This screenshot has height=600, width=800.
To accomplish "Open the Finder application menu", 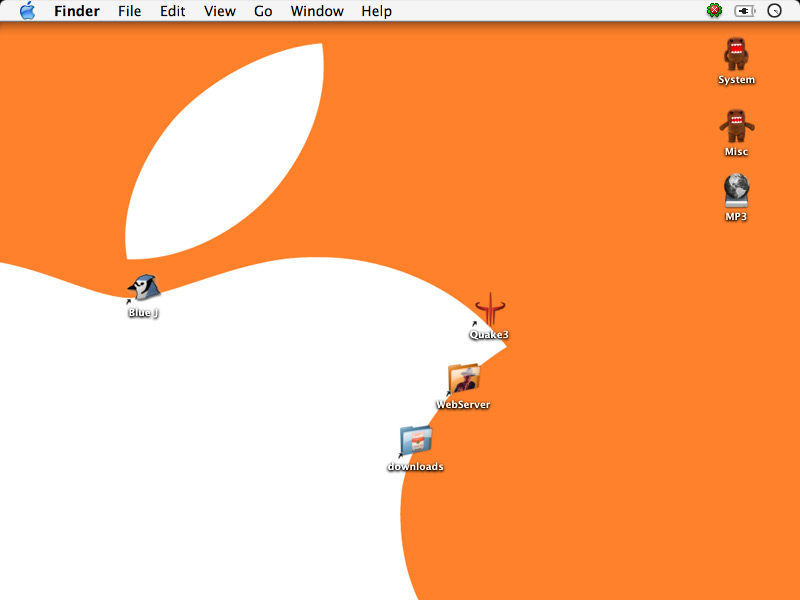I will click(x=77, y=11).
